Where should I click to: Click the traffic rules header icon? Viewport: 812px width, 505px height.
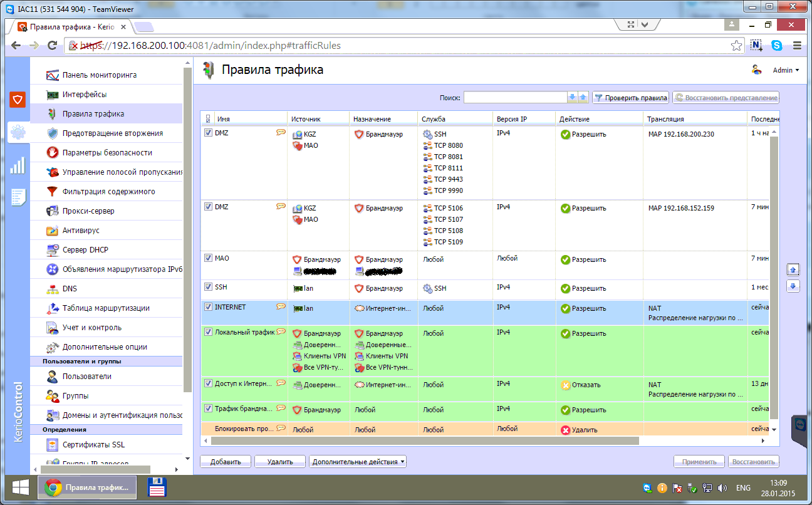(x=207, y=70)
